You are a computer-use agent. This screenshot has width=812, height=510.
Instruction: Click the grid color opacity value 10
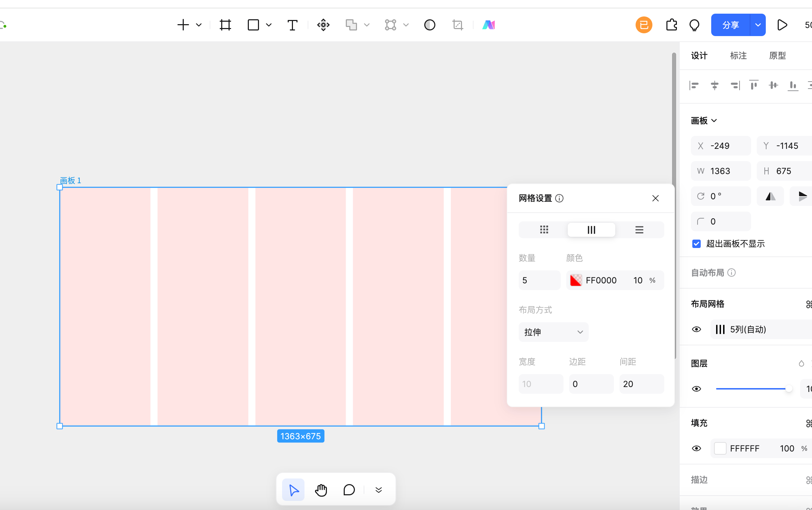(x=638, y=280)
